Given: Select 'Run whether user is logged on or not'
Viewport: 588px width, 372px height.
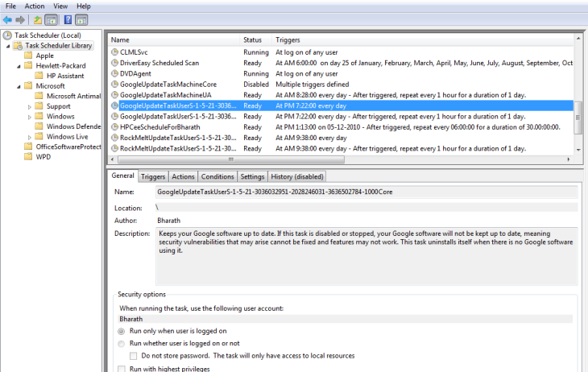Looking at the screenshot, I should click(x=121, y=344).
